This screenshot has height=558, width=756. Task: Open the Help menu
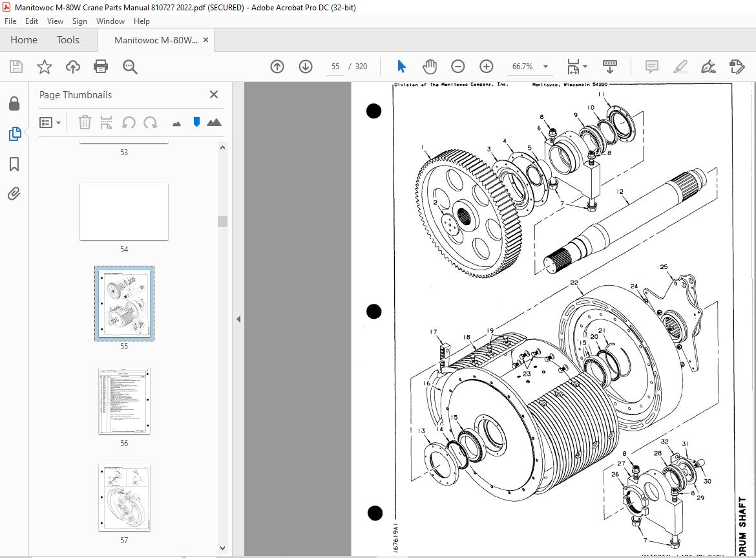142,21
